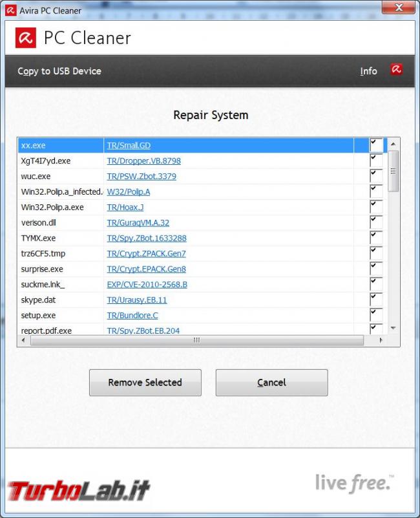Click the Cancel button

[272, 383]
